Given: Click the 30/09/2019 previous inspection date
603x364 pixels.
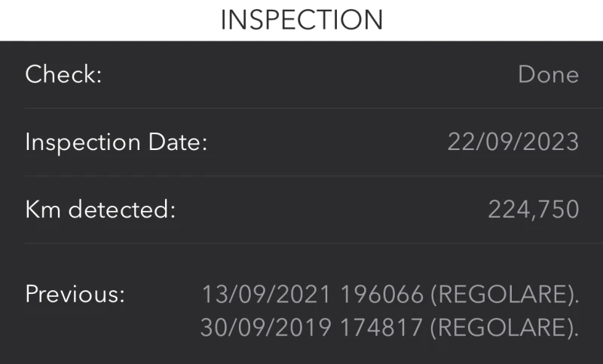Looking at the screenshot, I should click(266, 327).
